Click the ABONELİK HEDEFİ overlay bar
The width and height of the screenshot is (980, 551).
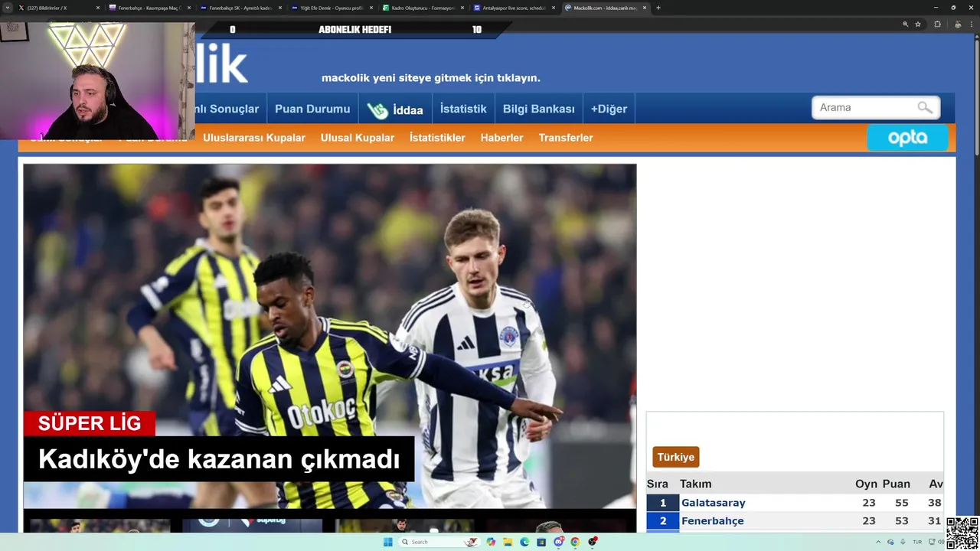(x=356, y=30)
